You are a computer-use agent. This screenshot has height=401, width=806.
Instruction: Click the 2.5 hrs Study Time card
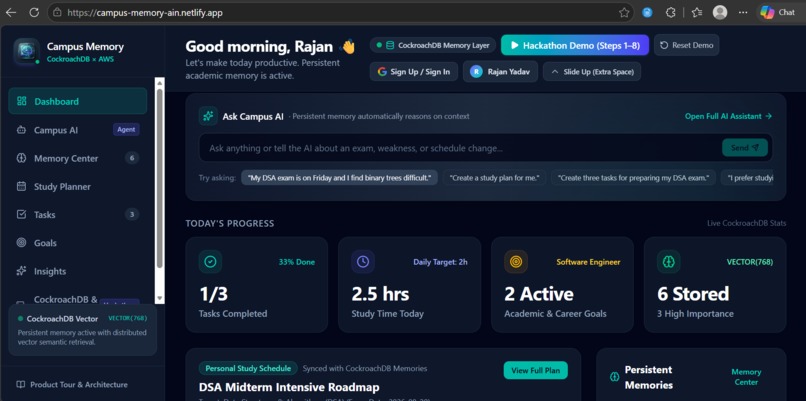(410, 285)
